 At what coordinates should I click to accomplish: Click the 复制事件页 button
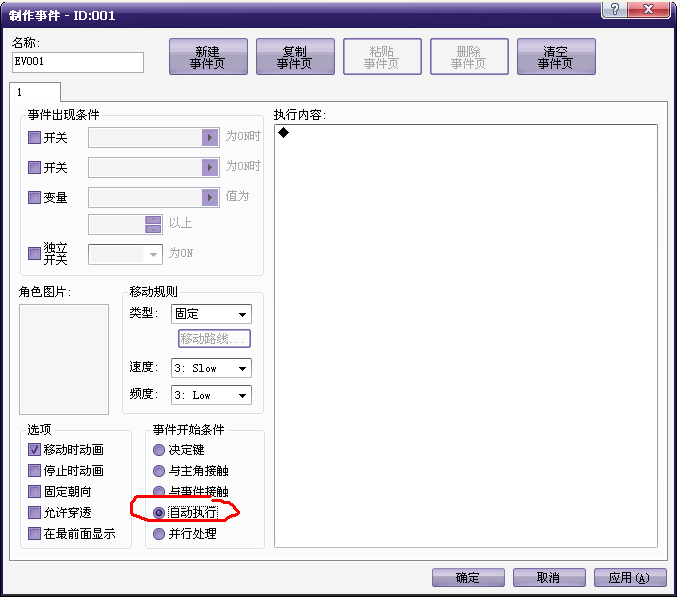[x=295, y=57]
